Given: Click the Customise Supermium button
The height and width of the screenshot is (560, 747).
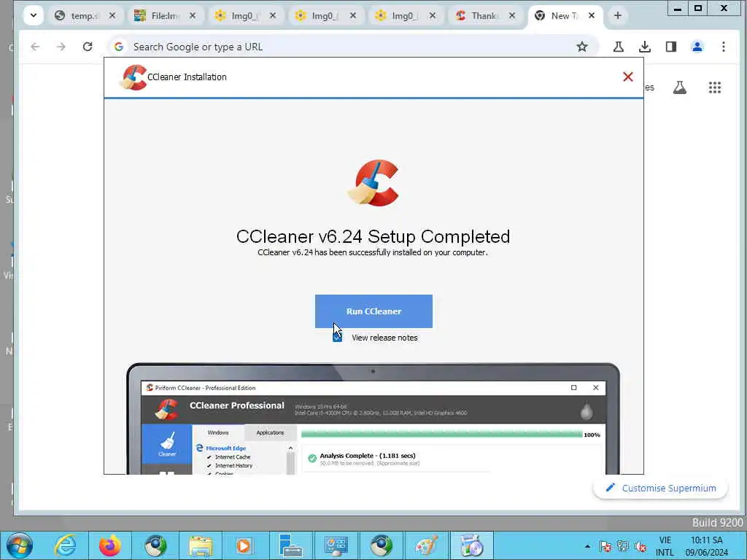Looking at the screenshot, I should [x=660, y=488].
